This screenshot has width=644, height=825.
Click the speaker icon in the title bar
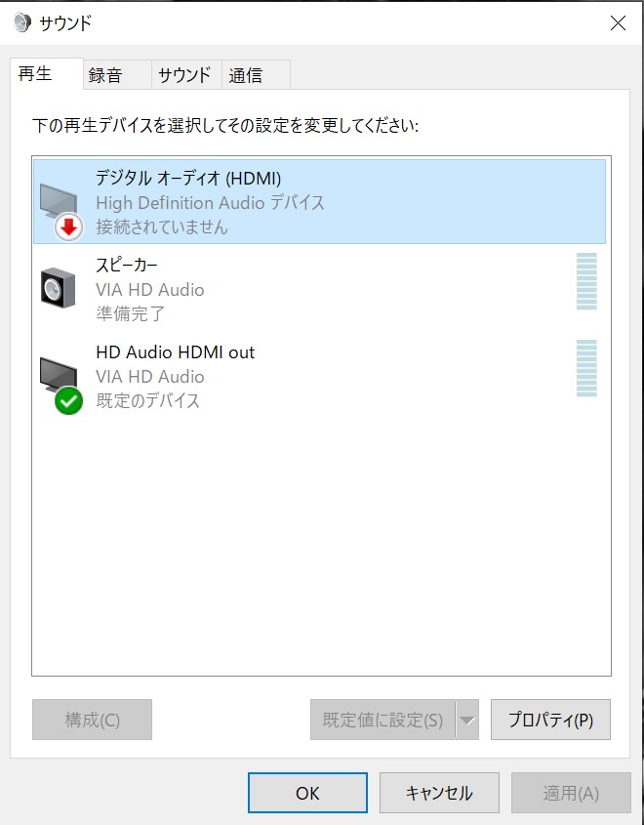coord(22,22)
